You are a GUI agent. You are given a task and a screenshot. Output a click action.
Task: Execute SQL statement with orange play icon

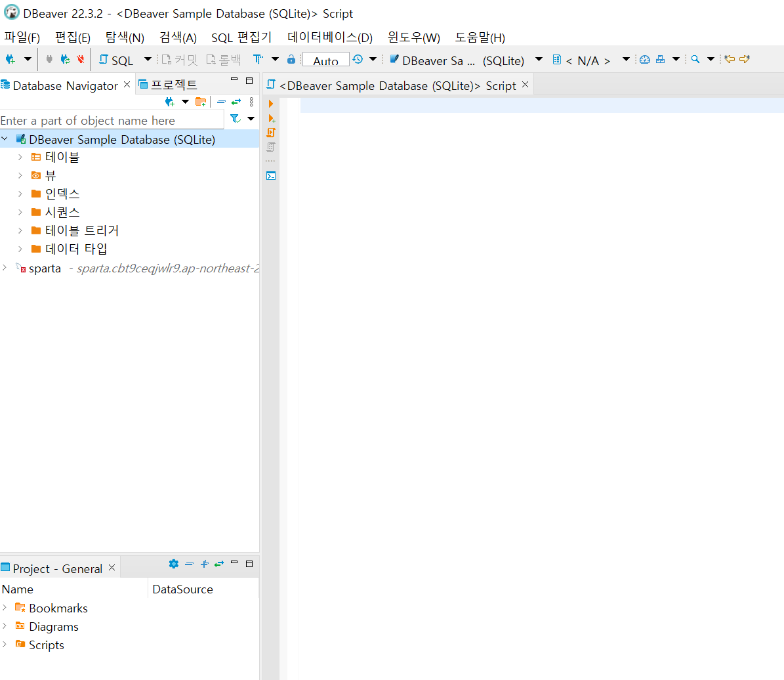pyautogui.click(x=270, y=104)
